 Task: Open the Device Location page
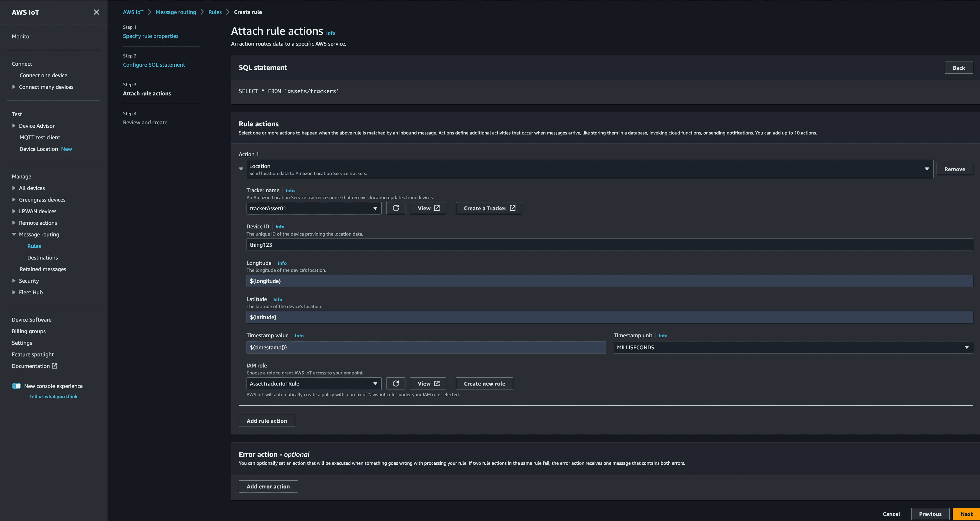coord(39,149)
